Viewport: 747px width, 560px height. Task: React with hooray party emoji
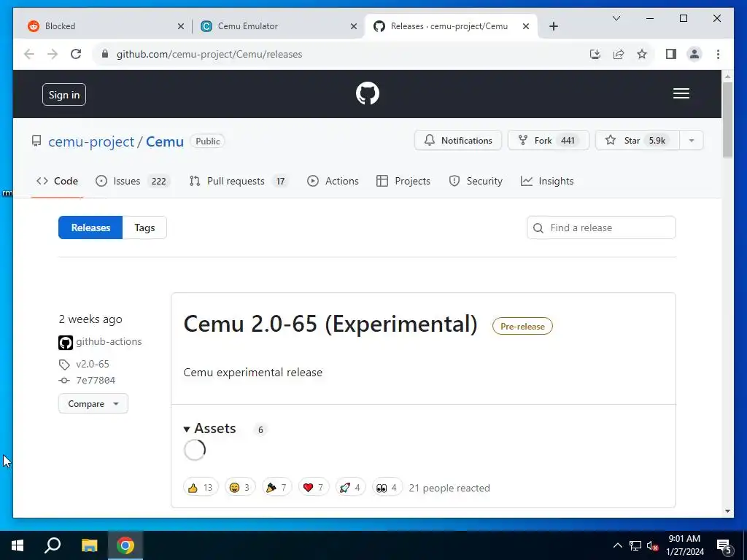click(x=276, y=487)
